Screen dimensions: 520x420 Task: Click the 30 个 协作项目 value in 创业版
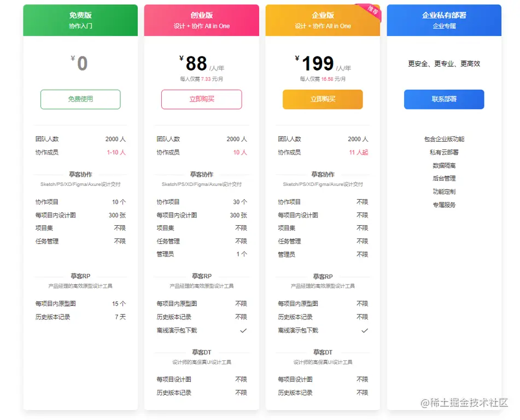click(240, 202)
